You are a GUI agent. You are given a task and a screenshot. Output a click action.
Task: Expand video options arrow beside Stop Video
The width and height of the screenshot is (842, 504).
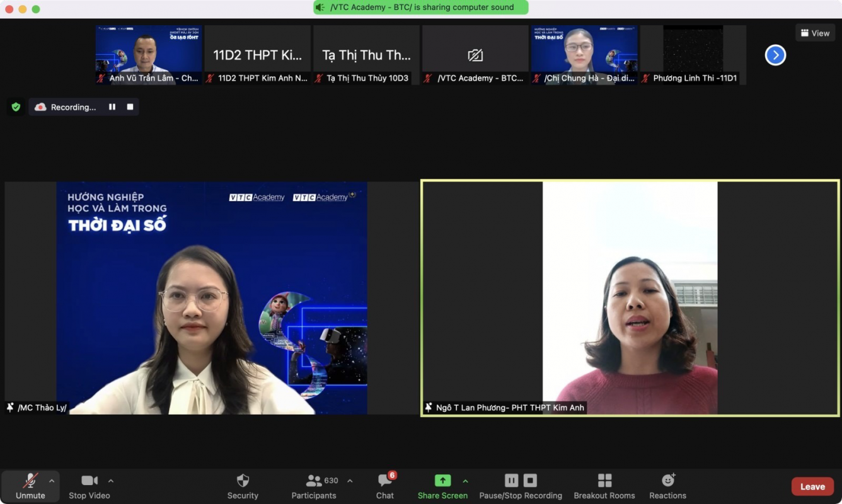[x=111, y=481]
